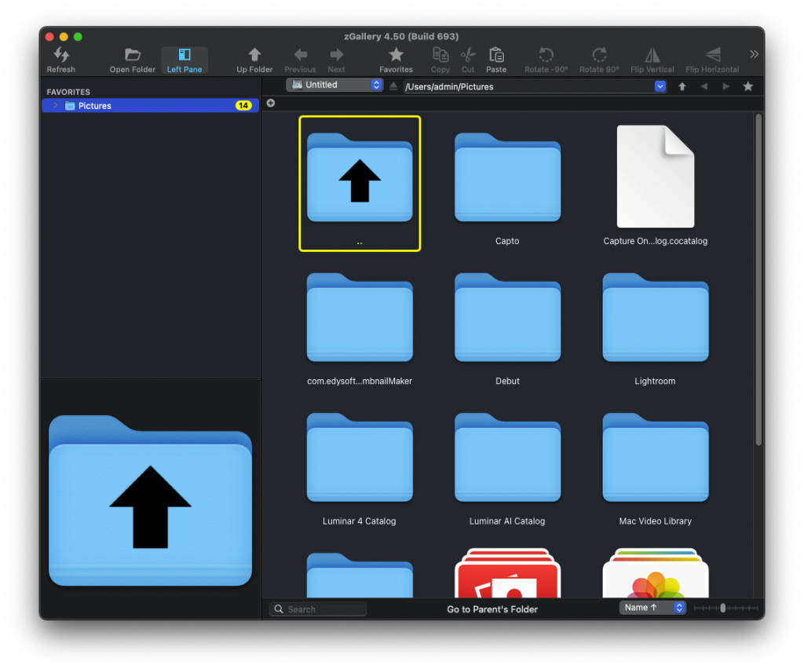Show more toolbar items via the overflow chevron
The image size is (804, 672).
(753, 54)
